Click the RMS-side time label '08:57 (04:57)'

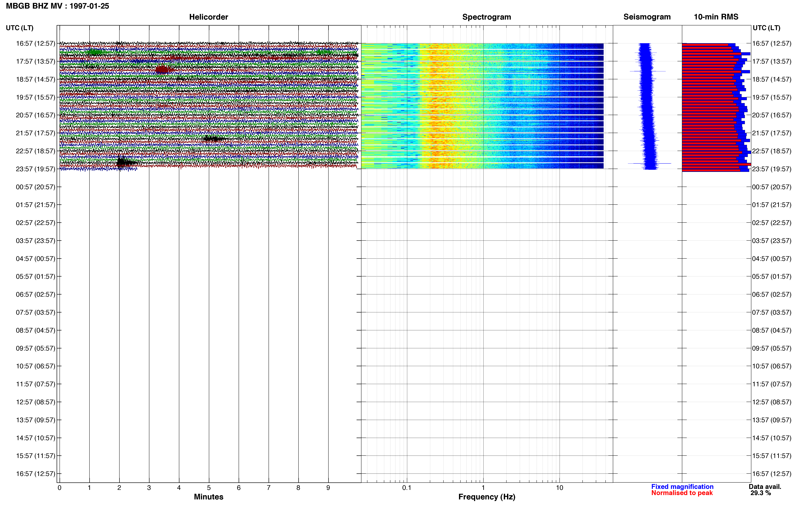772,330
